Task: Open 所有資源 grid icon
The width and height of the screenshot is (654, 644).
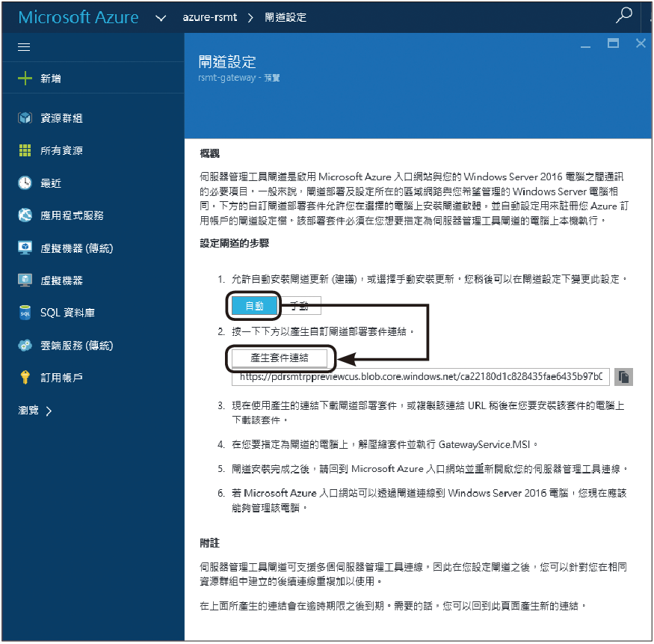Action: coord(25,150)
